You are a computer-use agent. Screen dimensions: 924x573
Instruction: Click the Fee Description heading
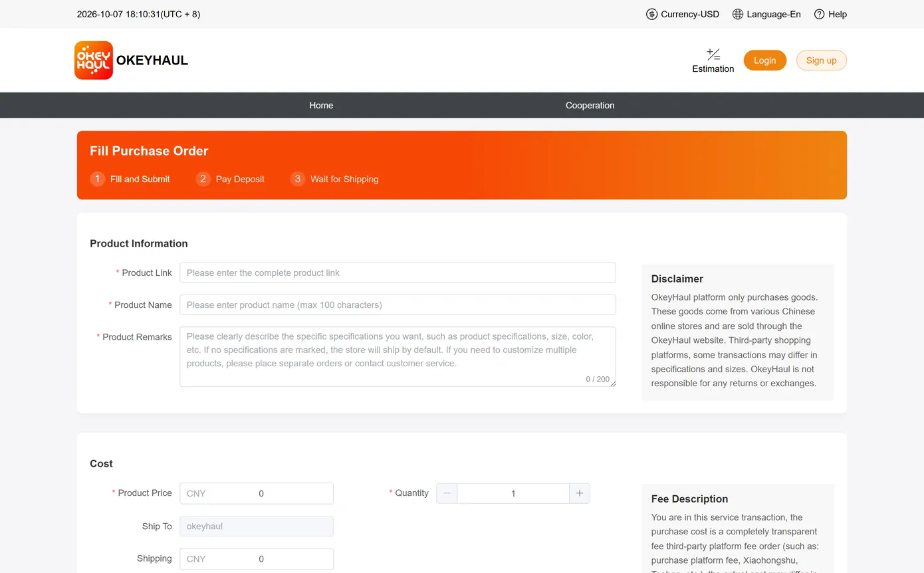point(690,499)
